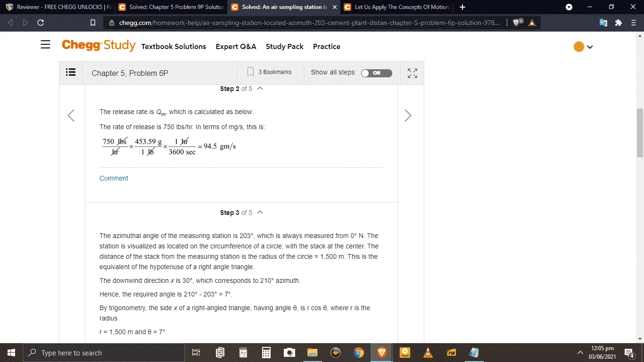Image resolution: width=644 pixels, height=362 pixels.
Task: Click the bookmark flag icon
Action: point(251,72)
